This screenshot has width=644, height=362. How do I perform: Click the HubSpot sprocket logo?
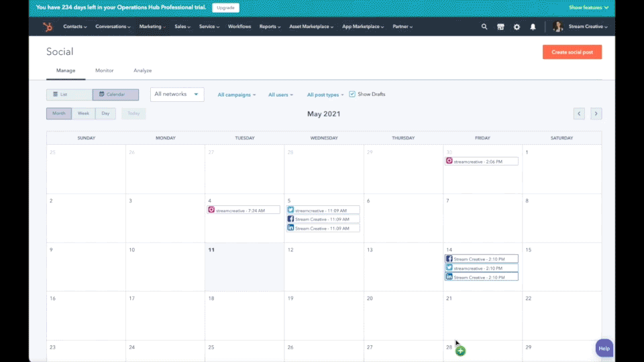(x=48, y=27)
